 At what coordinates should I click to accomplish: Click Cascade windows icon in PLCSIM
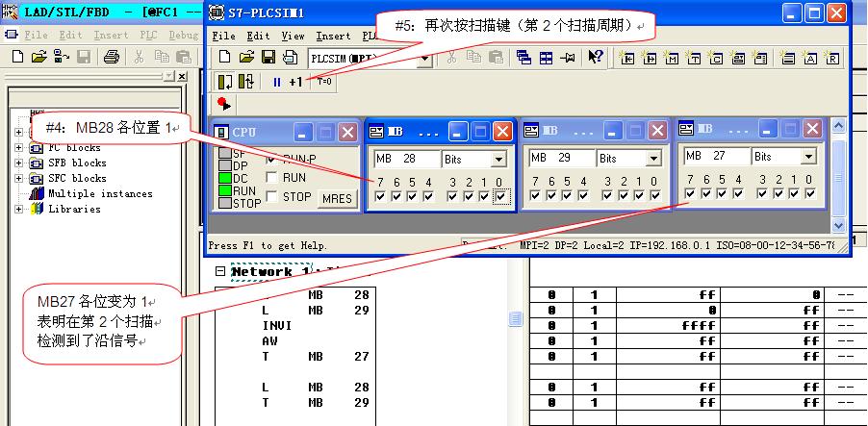click(x=523, y=58)
